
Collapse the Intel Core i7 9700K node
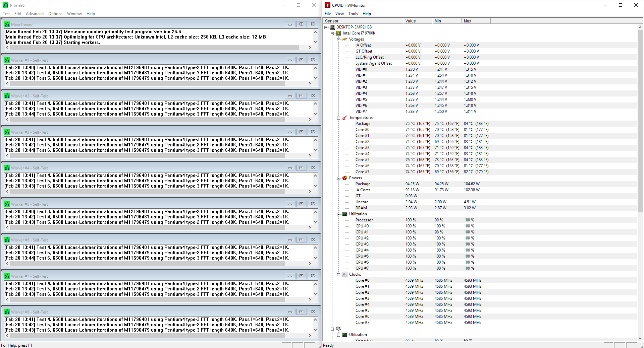click(332, 33)
